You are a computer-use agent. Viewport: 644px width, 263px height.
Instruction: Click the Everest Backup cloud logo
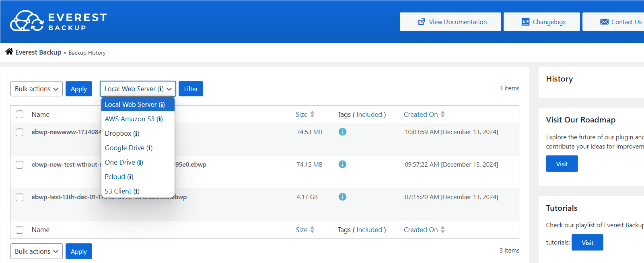tap(27, 21)
